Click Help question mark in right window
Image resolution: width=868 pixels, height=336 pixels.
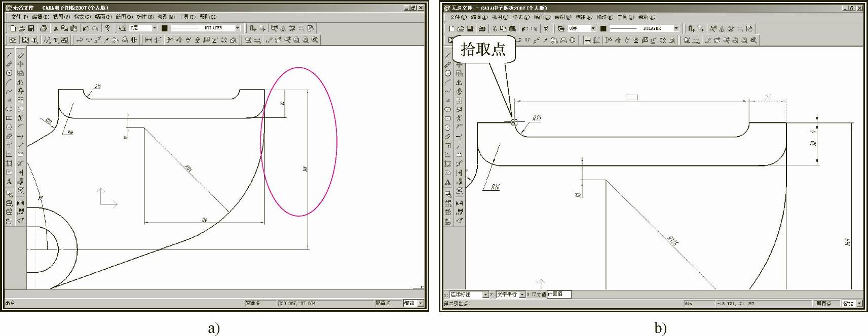[546, 28]
